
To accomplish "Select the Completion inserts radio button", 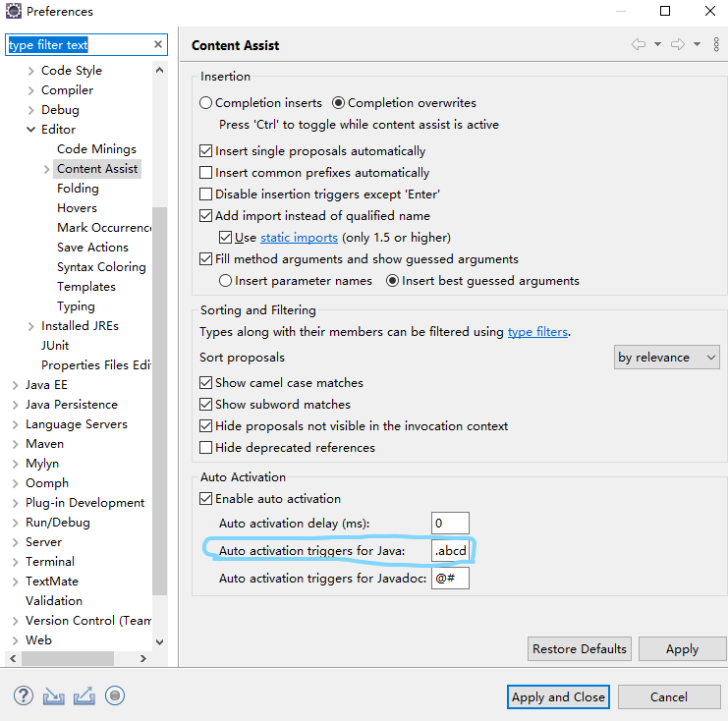I will pyautogui.click(x=205, y=102).
